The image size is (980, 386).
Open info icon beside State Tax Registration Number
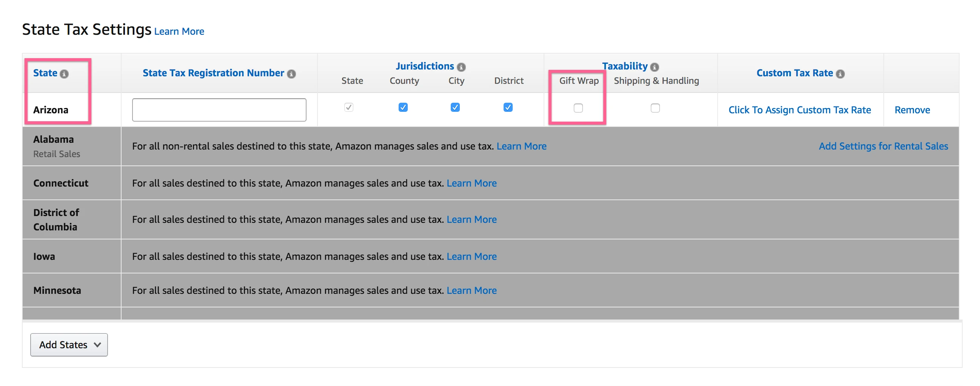(291, 74)
